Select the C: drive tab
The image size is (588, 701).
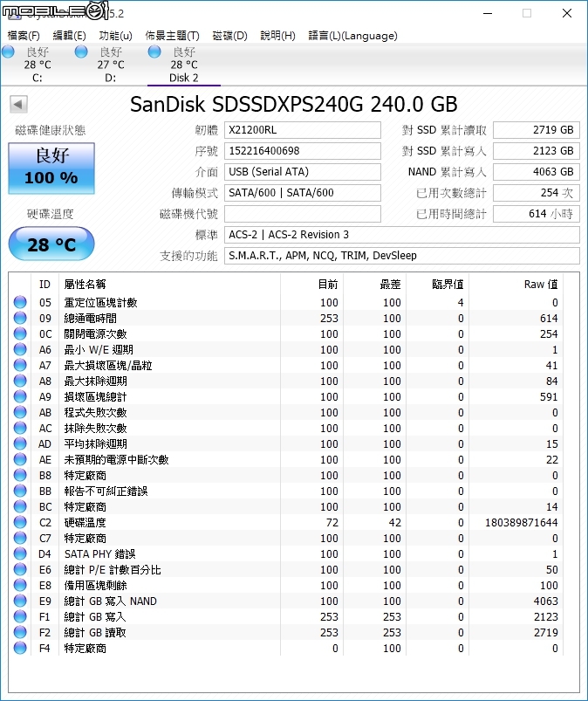(x=37, y=65)
